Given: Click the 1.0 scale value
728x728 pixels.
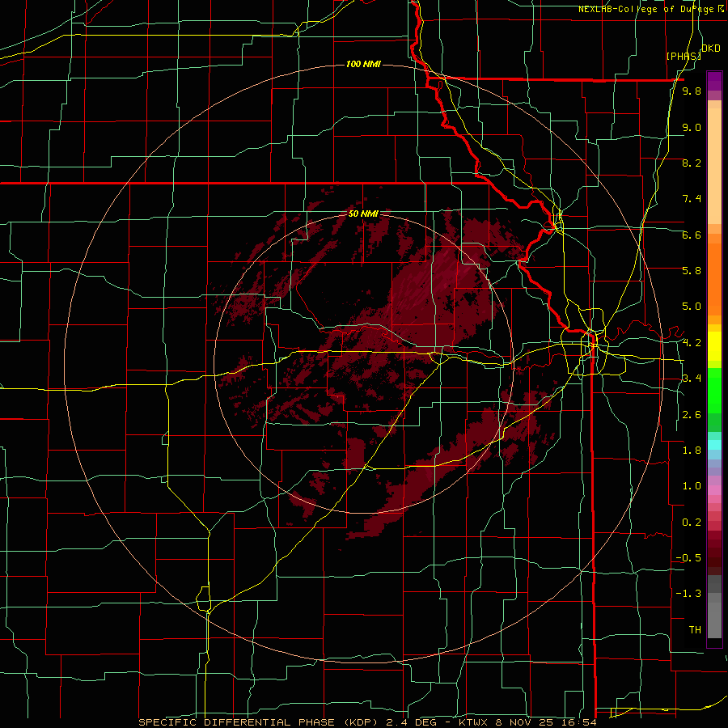Looking at the screenshot, I should click(692, 487).
